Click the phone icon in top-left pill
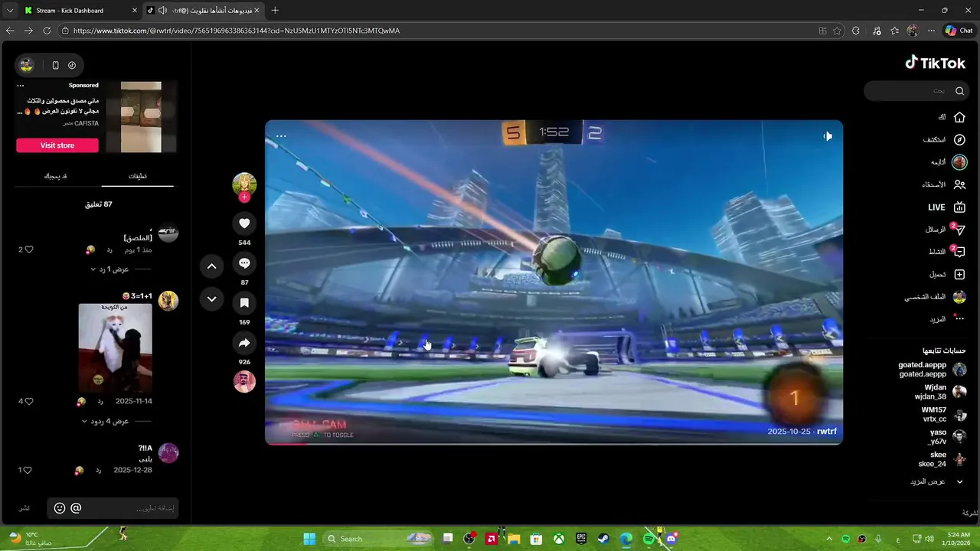 tap(55, 65)
